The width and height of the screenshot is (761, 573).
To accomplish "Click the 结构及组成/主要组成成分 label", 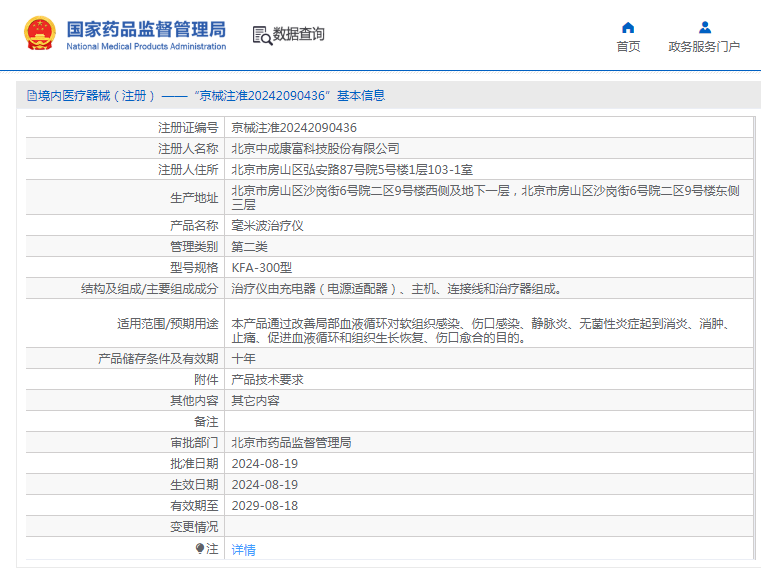I will point(149,289).
